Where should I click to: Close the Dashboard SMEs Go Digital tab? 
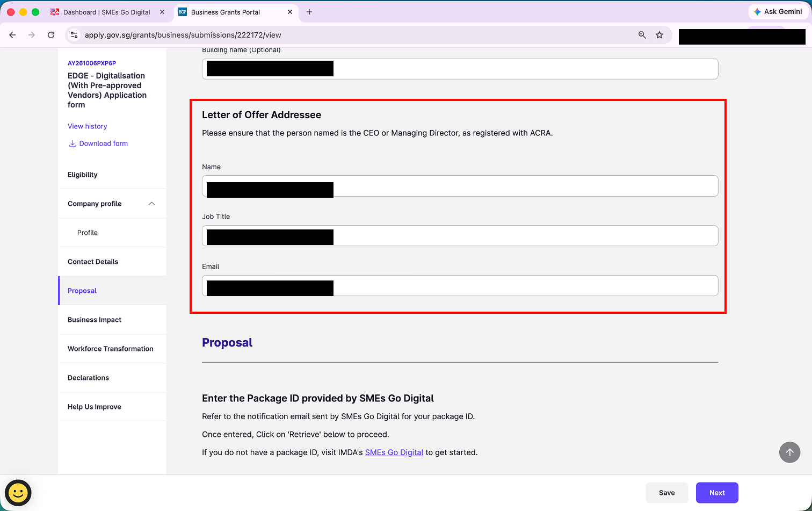(162, 12)
